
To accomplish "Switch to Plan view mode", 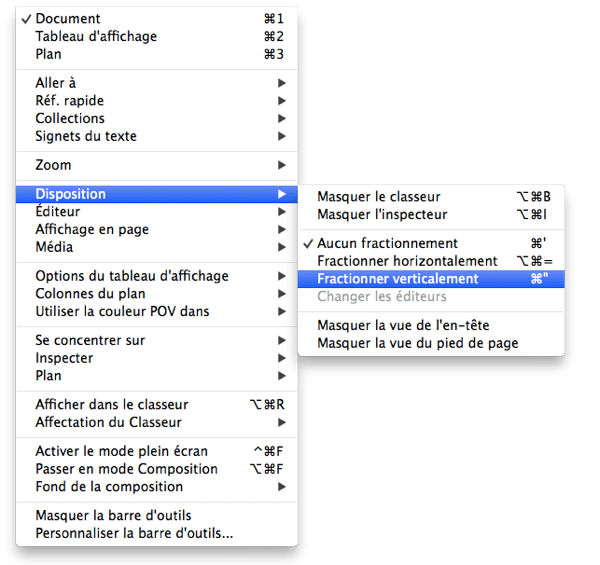I will tap(49, 55).
